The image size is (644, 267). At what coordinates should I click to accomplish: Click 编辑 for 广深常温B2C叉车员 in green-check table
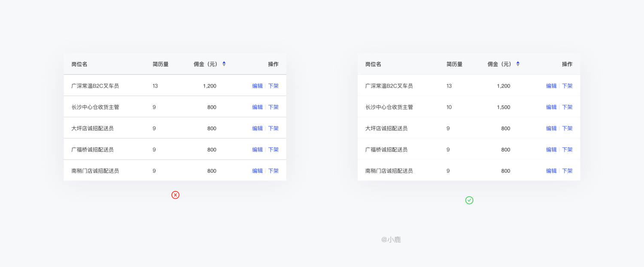pyautogui.click(x=551, y=86)
